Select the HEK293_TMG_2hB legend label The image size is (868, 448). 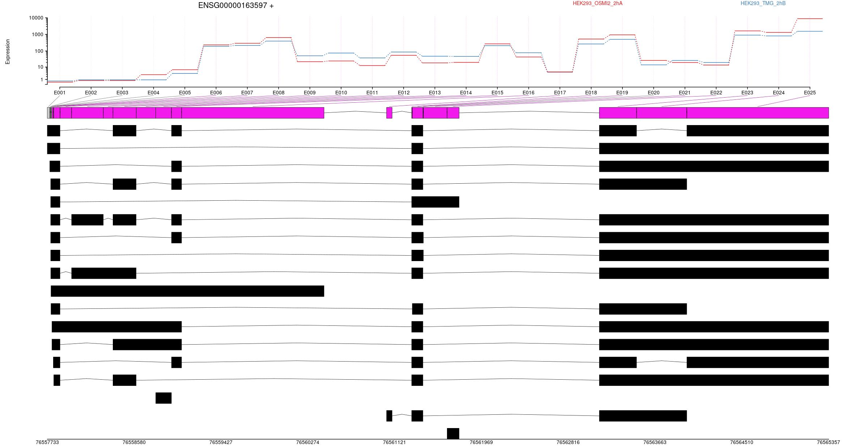click(x=763, y=3)
